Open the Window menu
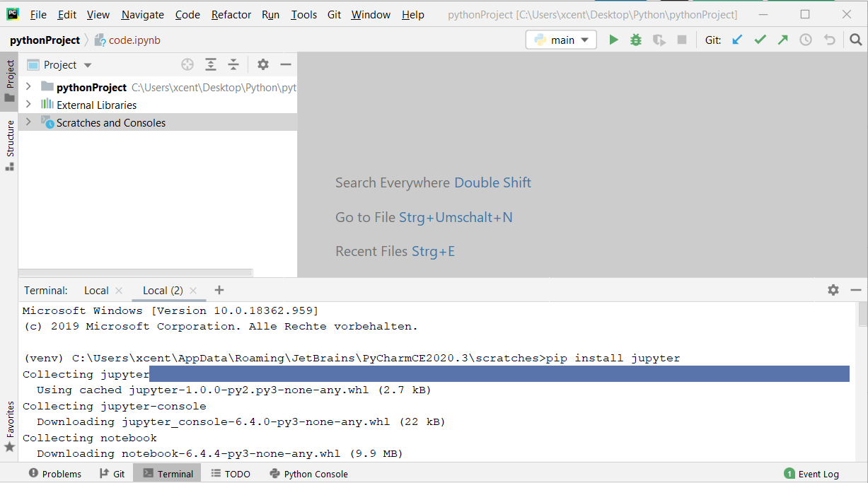 click(371, 15)
